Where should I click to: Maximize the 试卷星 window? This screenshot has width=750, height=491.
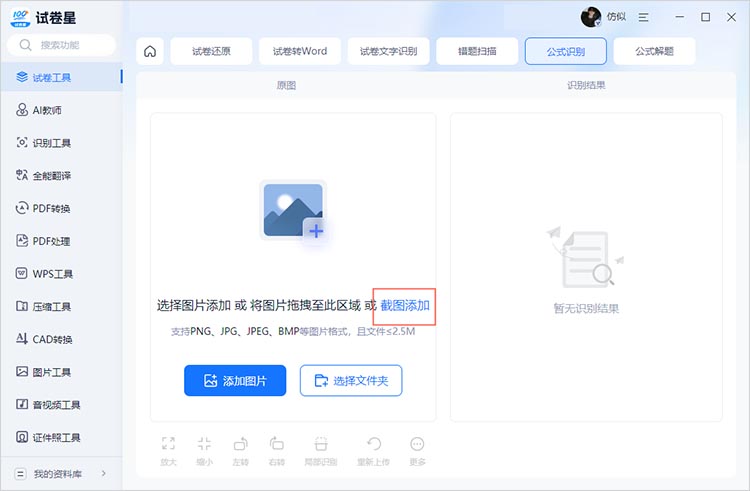click(706, 17)
